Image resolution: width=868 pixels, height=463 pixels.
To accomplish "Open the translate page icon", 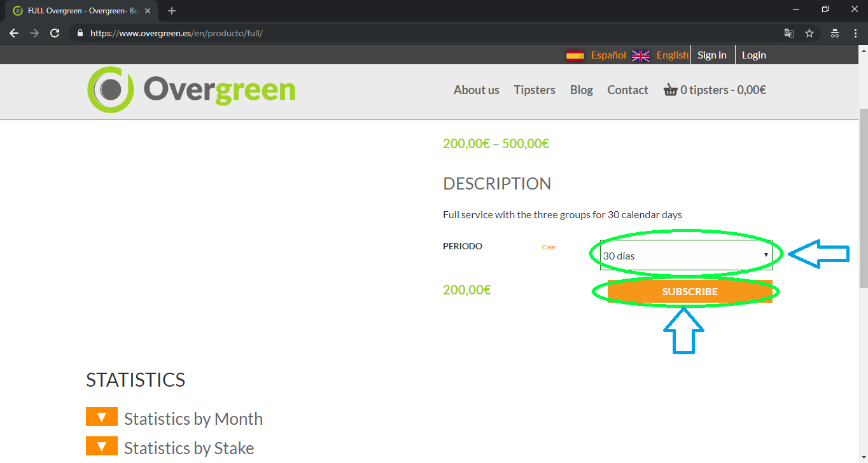I will pos(789,33).
